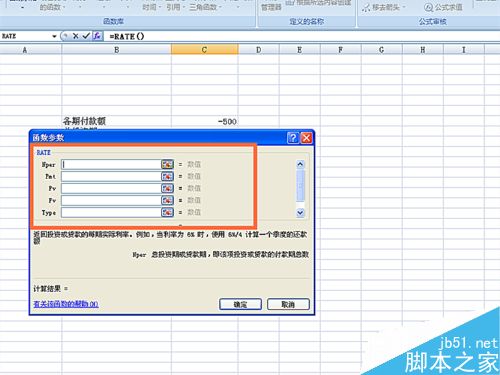
Task: Select the cell containing -500
Action: pos(205,121)
